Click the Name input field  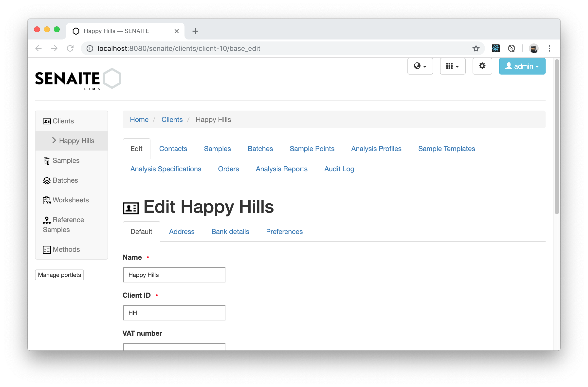(x=174, y=275)
